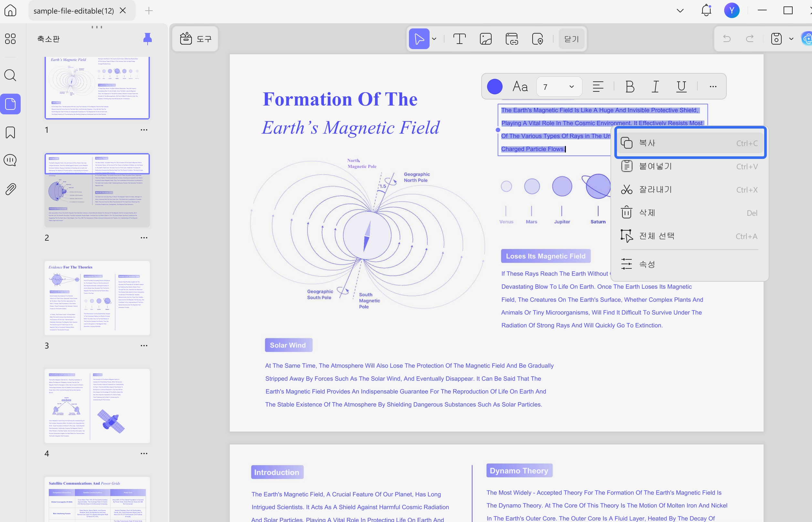
Task: Toggle underline formatting
Action: 681,87
